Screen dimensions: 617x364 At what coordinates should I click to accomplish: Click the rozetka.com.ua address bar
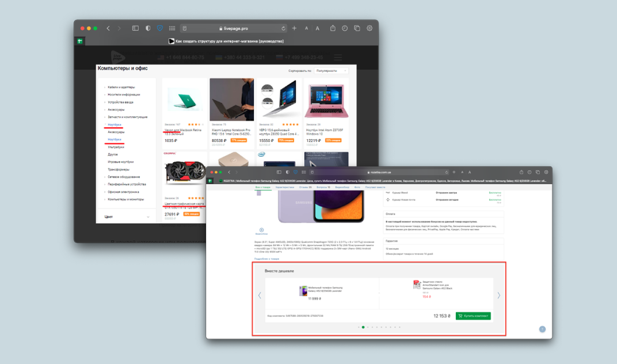[379, 172]
